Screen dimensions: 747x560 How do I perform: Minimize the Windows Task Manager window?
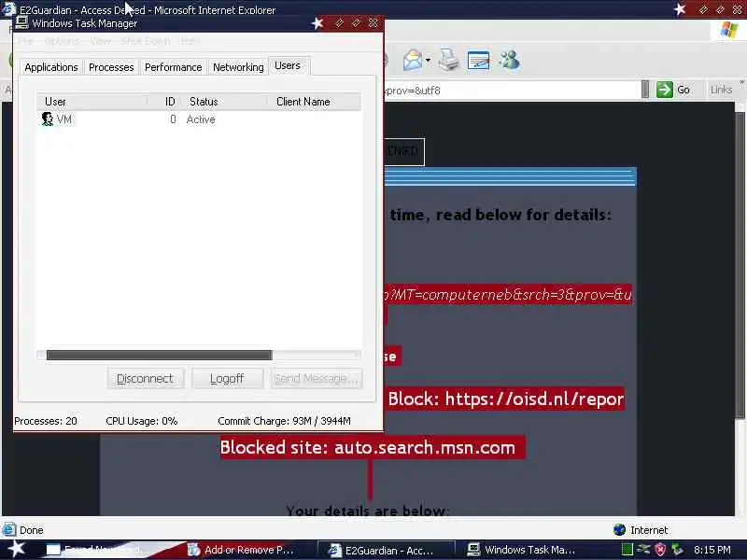[339, 22]
